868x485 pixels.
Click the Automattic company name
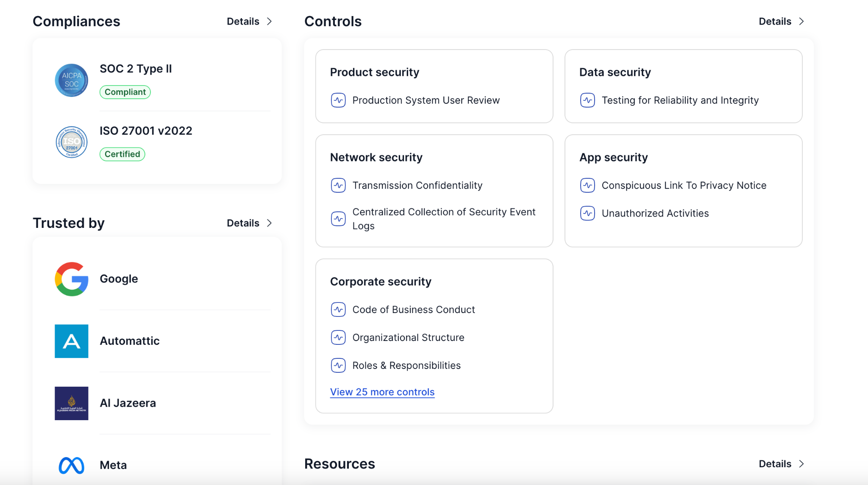(x=130, y=341)
